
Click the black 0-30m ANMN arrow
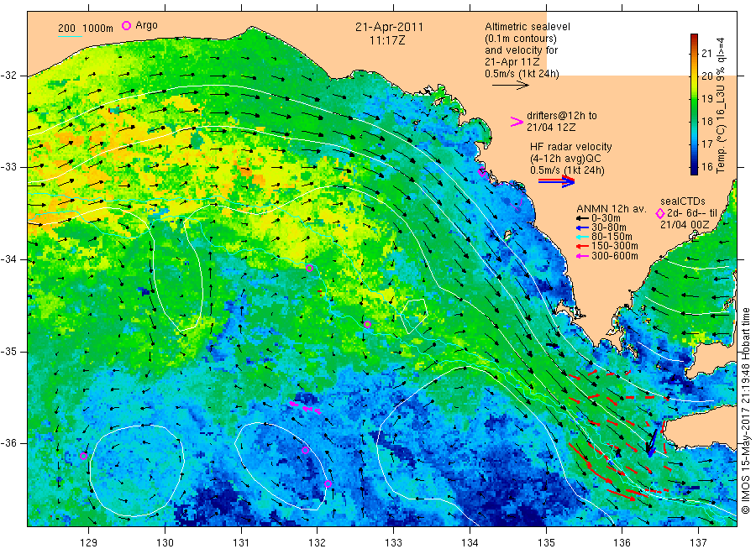(x=582, y=218)
